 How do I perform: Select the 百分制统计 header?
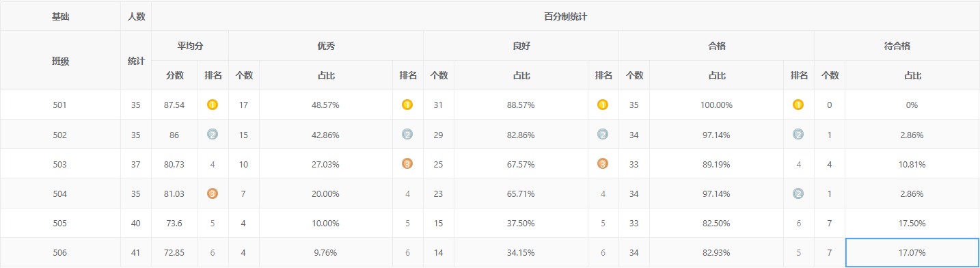[565, 16]
